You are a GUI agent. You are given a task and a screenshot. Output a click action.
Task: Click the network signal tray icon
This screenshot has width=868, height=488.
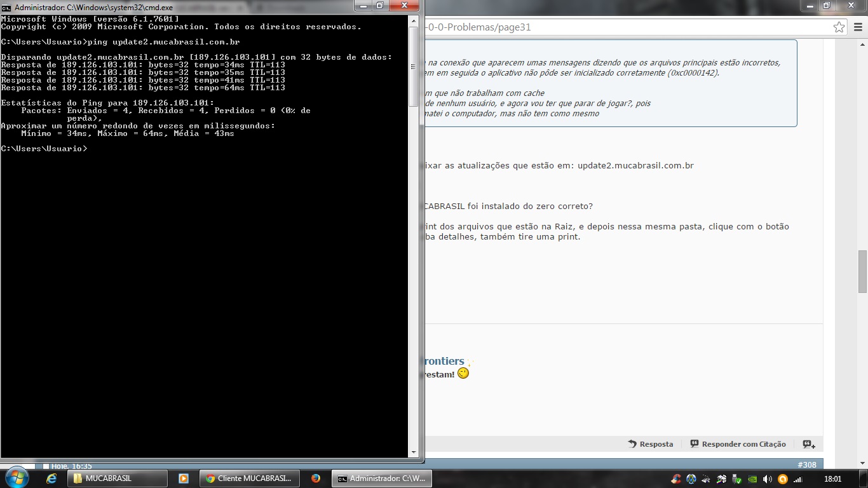[x=798, y=479]
